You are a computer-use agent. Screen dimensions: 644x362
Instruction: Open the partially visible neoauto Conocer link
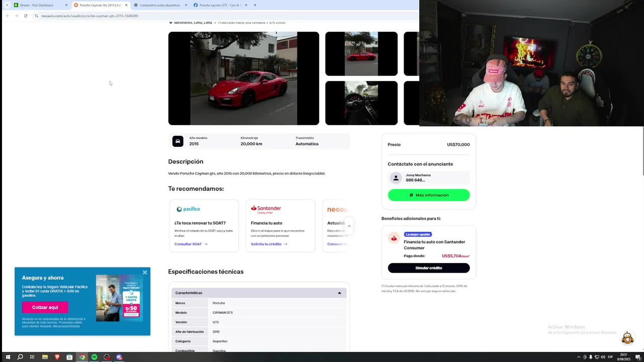(x=337, y=244)
